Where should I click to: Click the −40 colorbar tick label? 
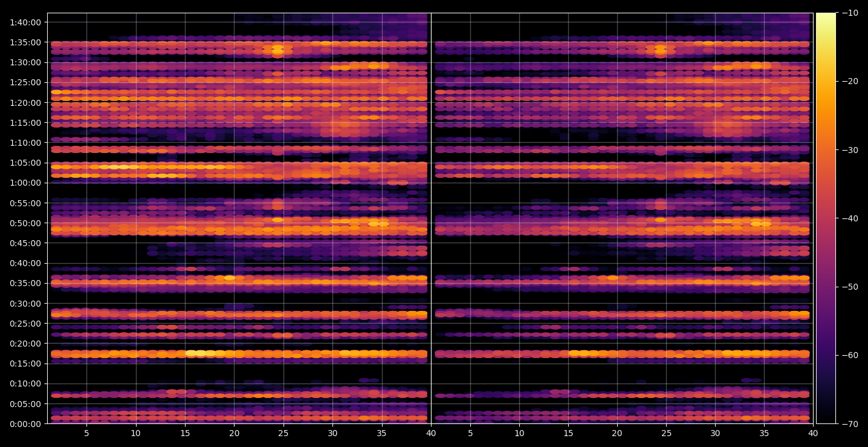click(850, 218)
